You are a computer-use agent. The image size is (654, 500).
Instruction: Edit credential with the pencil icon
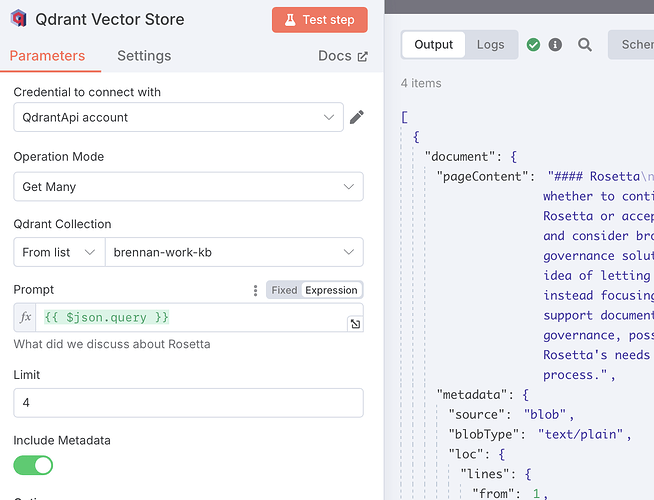click(357, 117)
